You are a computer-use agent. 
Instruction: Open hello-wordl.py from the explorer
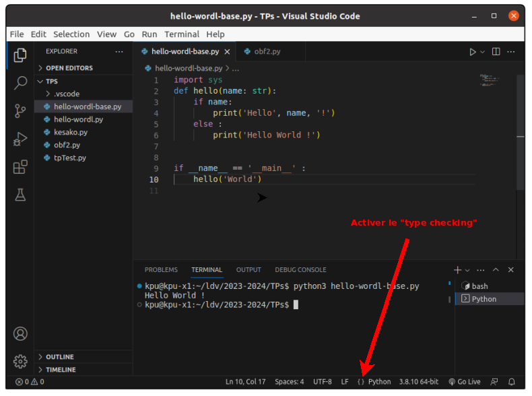click(x=84, y=119)
